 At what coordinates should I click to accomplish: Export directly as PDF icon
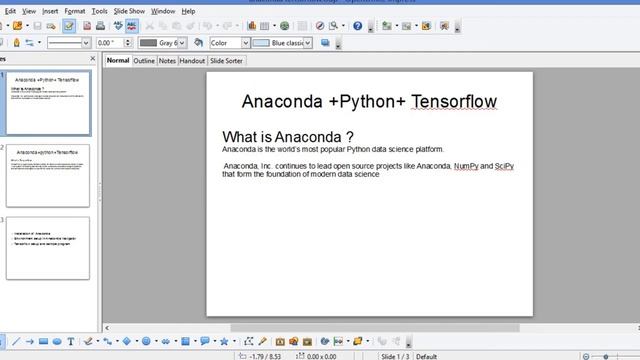pos(87,26)
